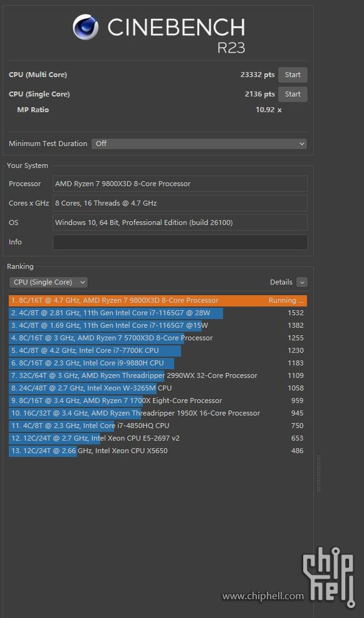Select ranking row 2 i7-1165G7 @ 28W
Image resolution: width=364 pixels, height=618 pixels.
(158, 313)
